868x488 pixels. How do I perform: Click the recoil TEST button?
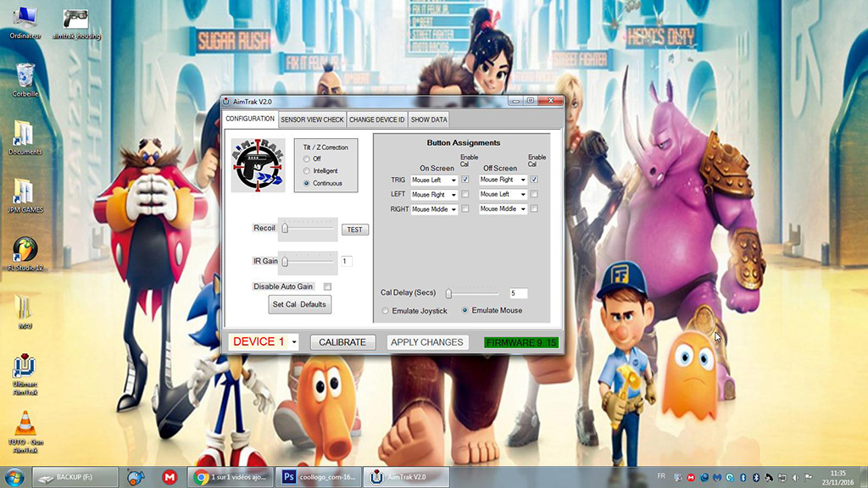tap(355, 230)
